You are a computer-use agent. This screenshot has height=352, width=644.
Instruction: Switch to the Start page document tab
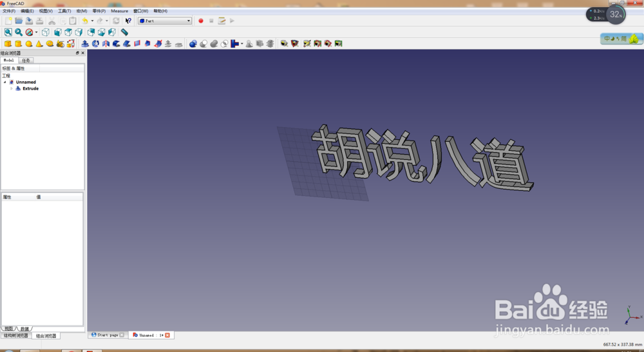108,335
